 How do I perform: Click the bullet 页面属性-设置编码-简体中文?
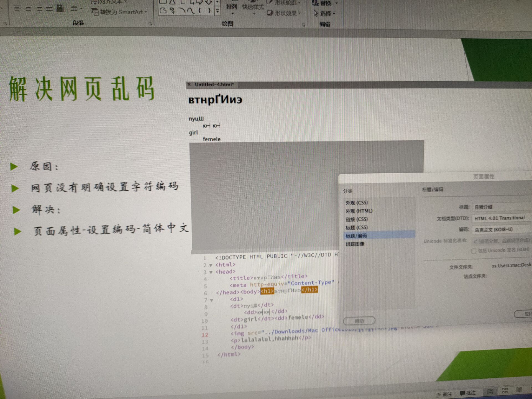[111, 229]
